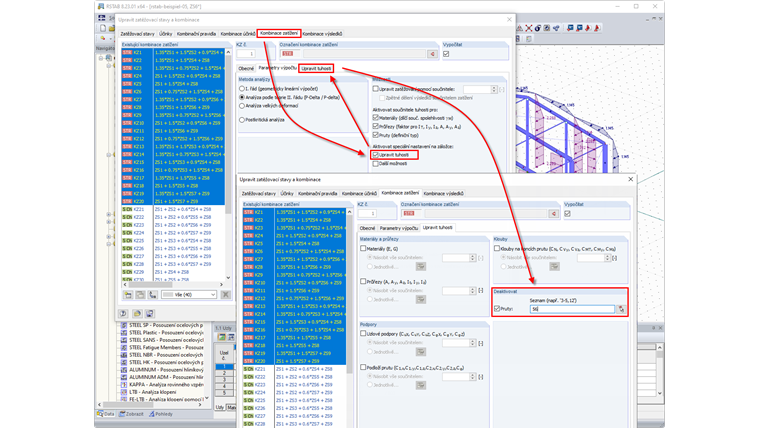The width and height of the screenshot is (760, 428).
Task: Select Postkritická analýza radio option
Action: [x=242, y=120]
